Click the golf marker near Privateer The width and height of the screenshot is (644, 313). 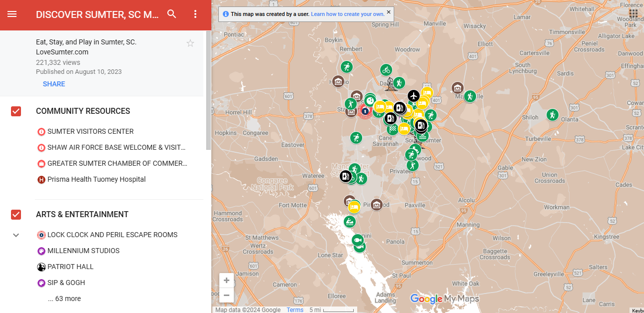click(x=412, y=165)
